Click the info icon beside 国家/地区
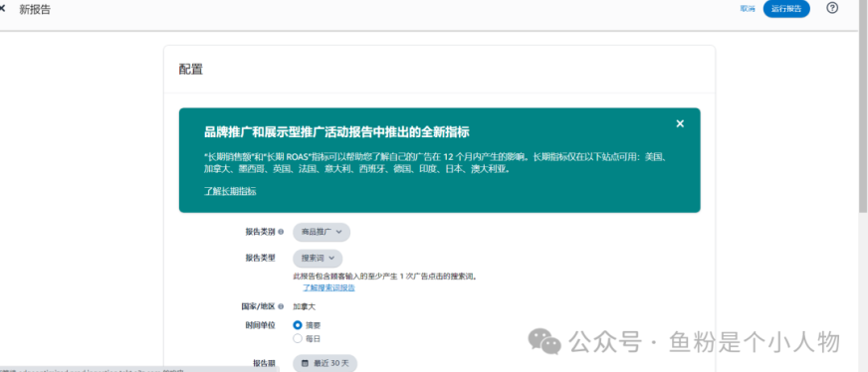 pyautogui.click(x=281, y=306)
